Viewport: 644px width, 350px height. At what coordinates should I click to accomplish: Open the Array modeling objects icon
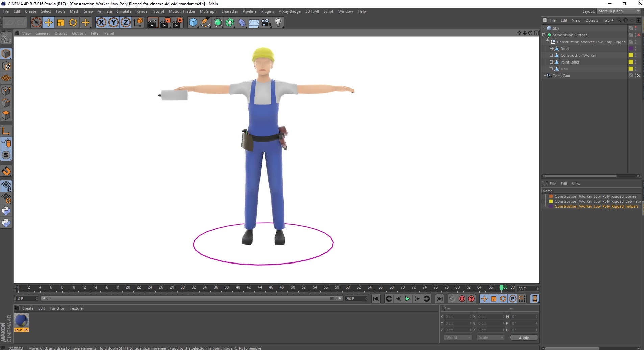(230, 23)
